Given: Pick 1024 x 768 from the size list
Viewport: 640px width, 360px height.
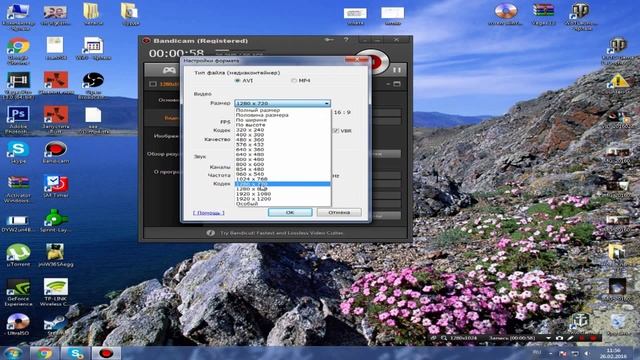Looking at the screenshot, I should [x=282, y=179].
